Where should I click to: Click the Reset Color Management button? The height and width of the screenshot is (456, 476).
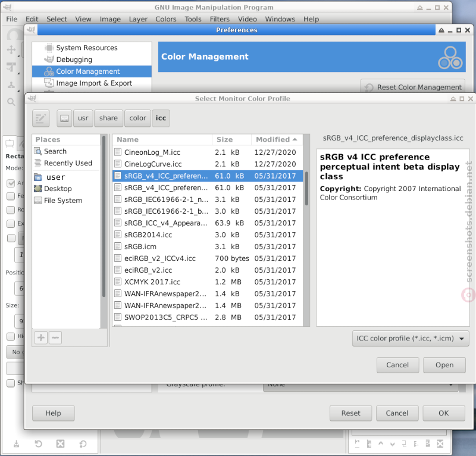point(413,88)
